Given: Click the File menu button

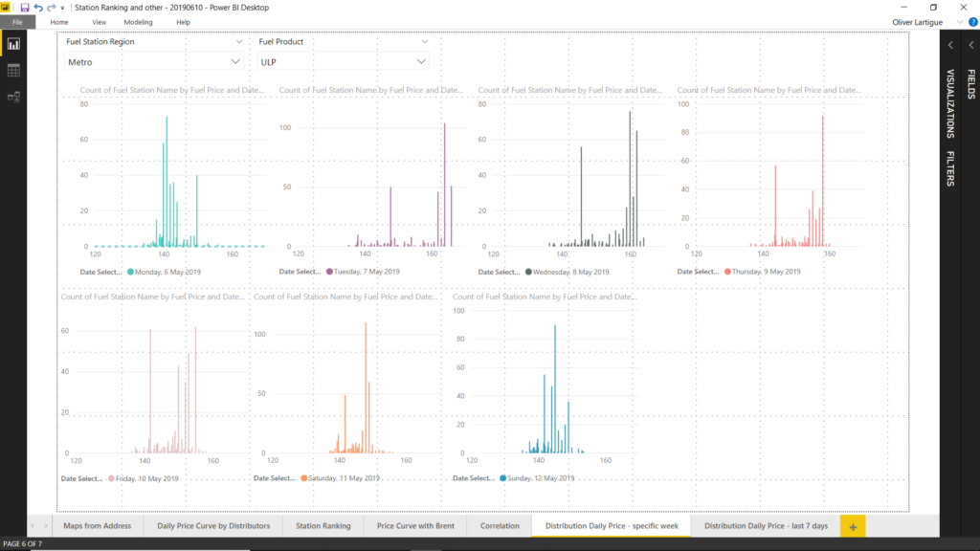Looking at the screenshot, I should 17,22.
